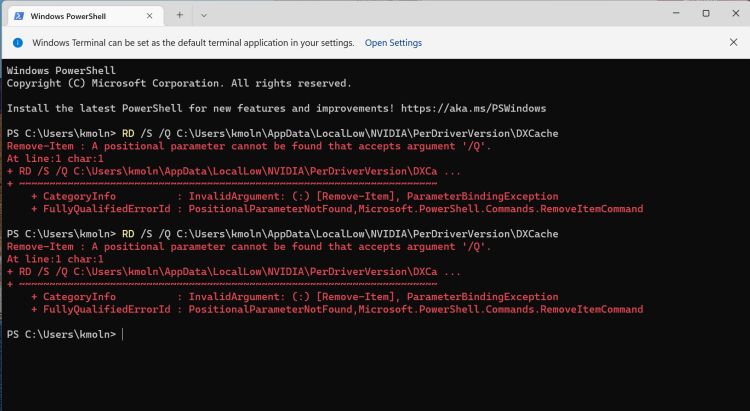The width and height of the screenshot is (750, 411).
Task: Click the 'Windows PowerShell' header text line
Action: click(61, 70)
